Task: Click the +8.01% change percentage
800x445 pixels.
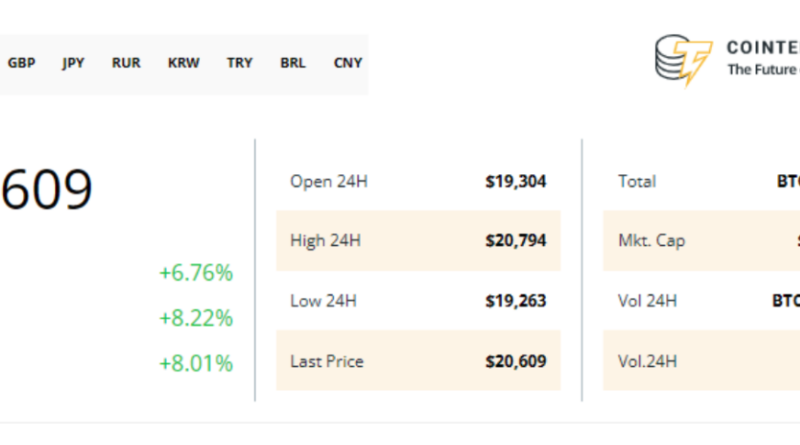Action: point(195,362)
